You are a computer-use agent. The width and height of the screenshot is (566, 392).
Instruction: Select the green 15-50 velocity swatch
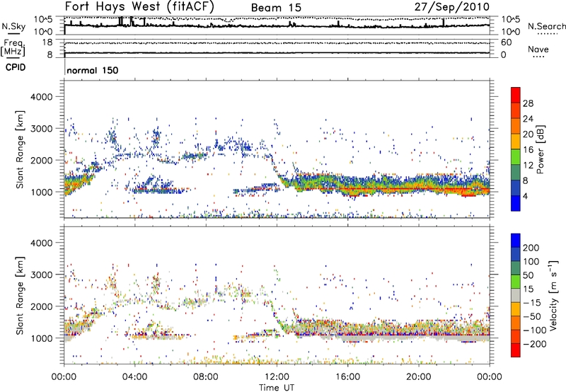[516, 282]
